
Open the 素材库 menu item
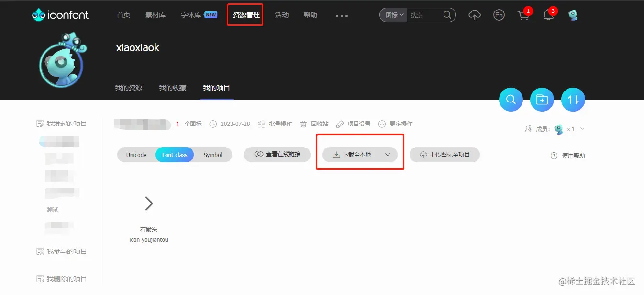pos(155,15)
